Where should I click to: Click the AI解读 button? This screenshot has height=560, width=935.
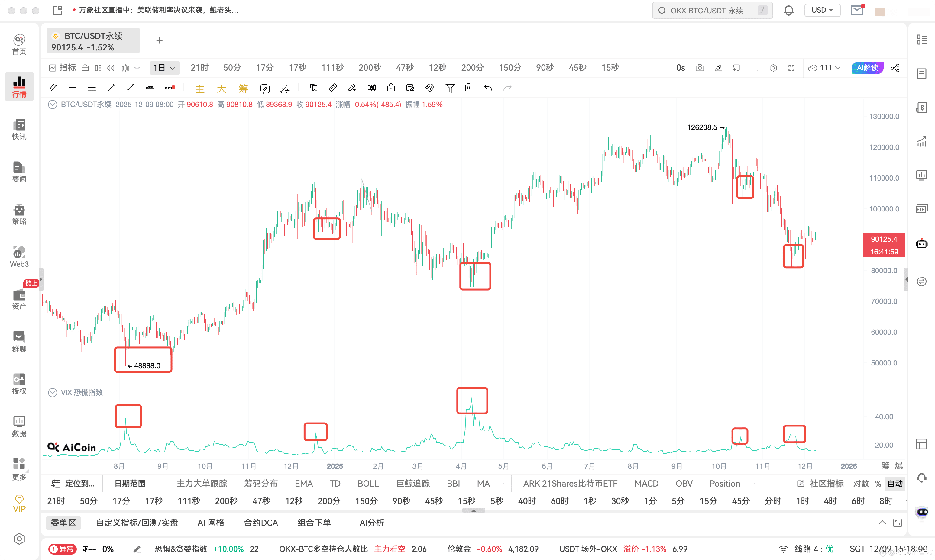[x=867, y=68]
